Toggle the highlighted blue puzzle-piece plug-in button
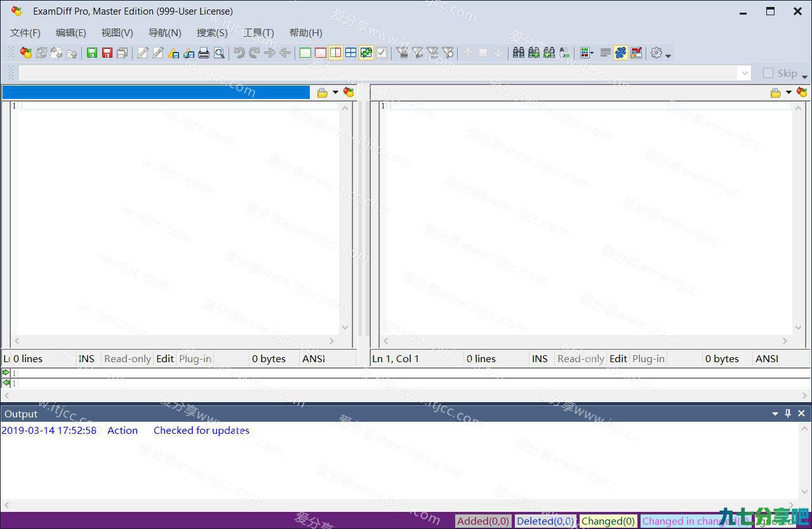This screenshot has width=812, height=529. pos(621,53)
